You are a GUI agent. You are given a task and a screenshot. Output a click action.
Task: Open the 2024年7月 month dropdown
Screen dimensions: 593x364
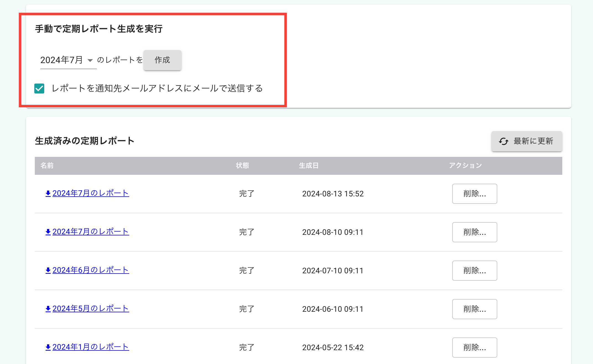tap(68, 60)
